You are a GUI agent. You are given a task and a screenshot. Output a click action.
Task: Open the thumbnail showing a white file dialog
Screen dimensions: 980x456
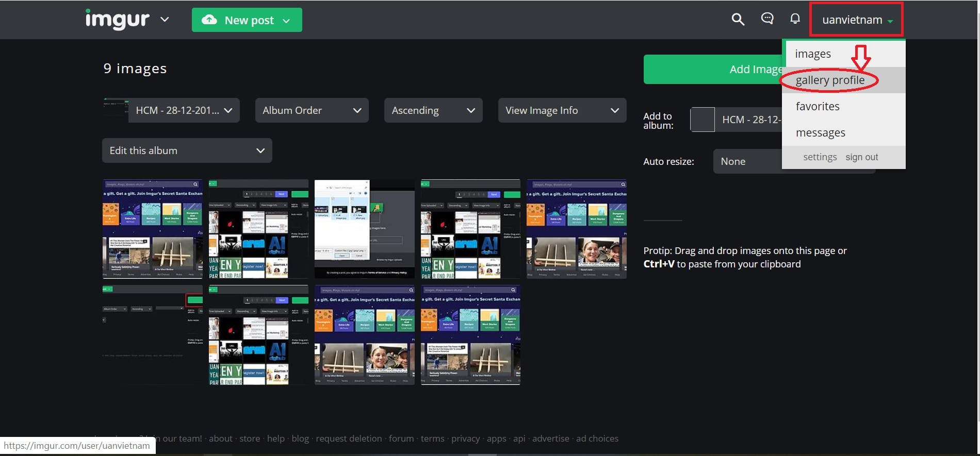pyautogui.click(x=365, y=229)
